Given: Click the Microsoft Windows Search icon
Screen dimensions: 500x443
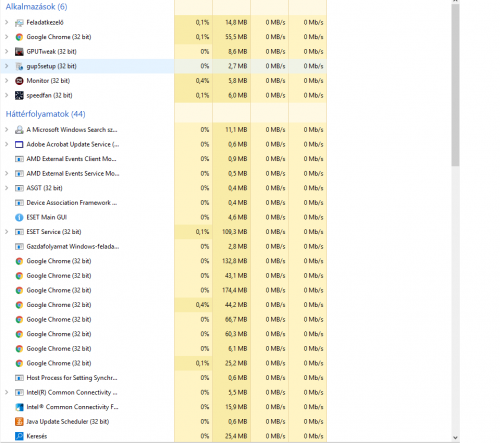Looking at the screenshot, I should (19, 130).
